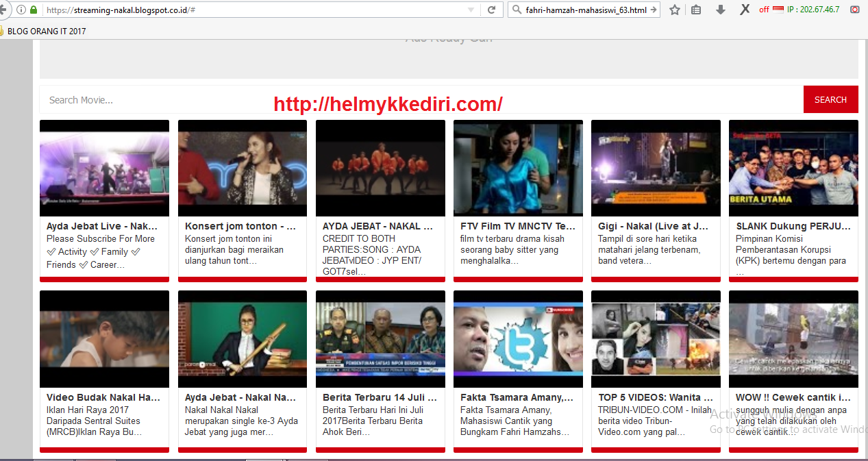Click the red camera extension icon
The height and width of the screenshot is (461, 868).
pyautogui.click(x=855, y=10)
